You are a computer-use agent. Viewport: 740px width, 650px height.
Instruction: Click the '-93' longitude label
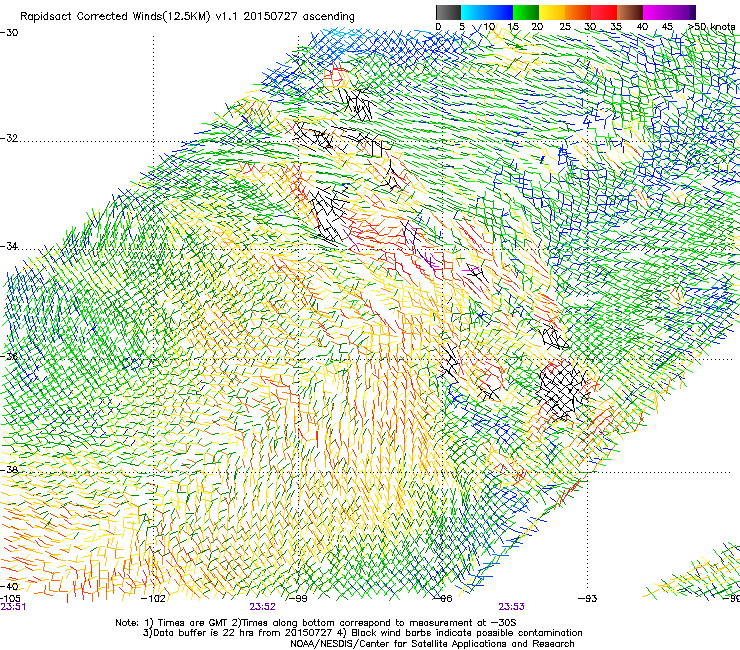point(588,599)
